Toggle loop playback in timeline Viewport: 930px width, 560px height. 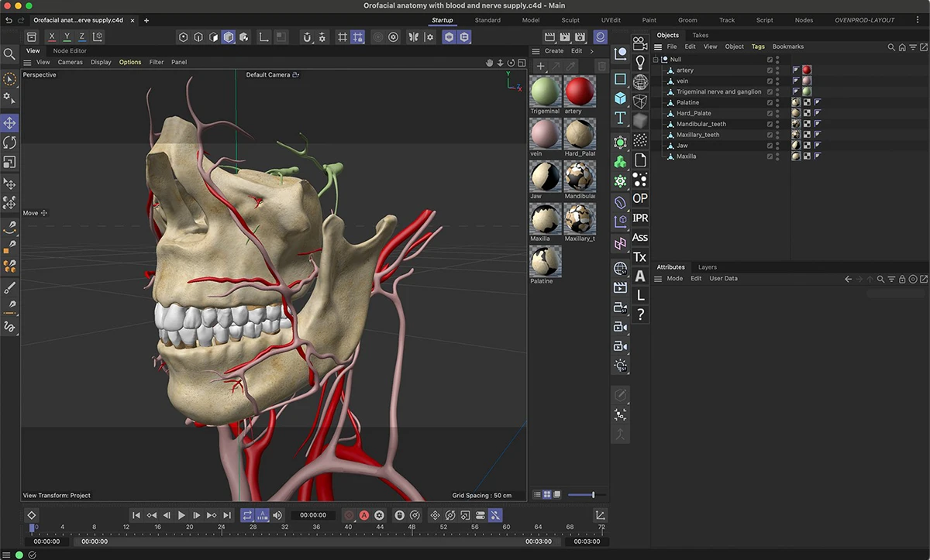246,515
